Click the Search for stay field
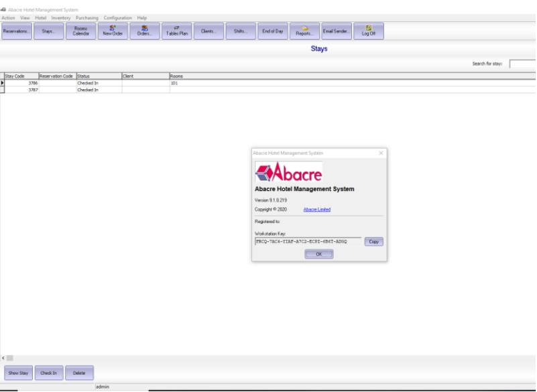Image resolution: width=537 pixels, height=392 pixels. (522, 64)
